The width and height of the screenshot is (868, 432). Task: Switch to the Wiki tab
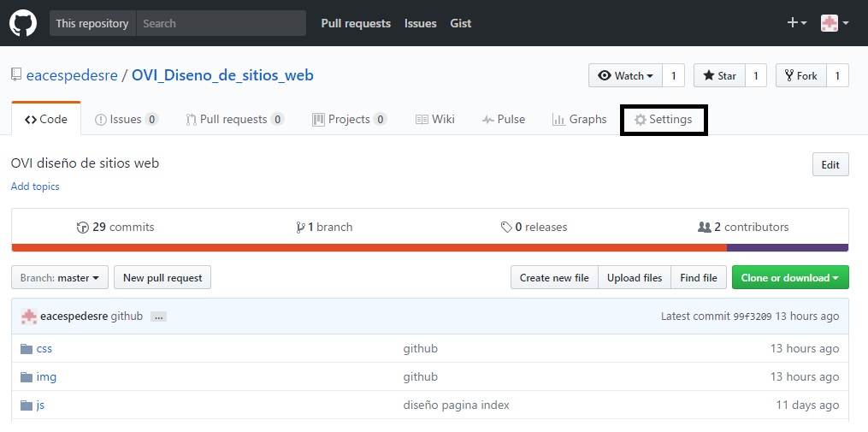(435, 119)
